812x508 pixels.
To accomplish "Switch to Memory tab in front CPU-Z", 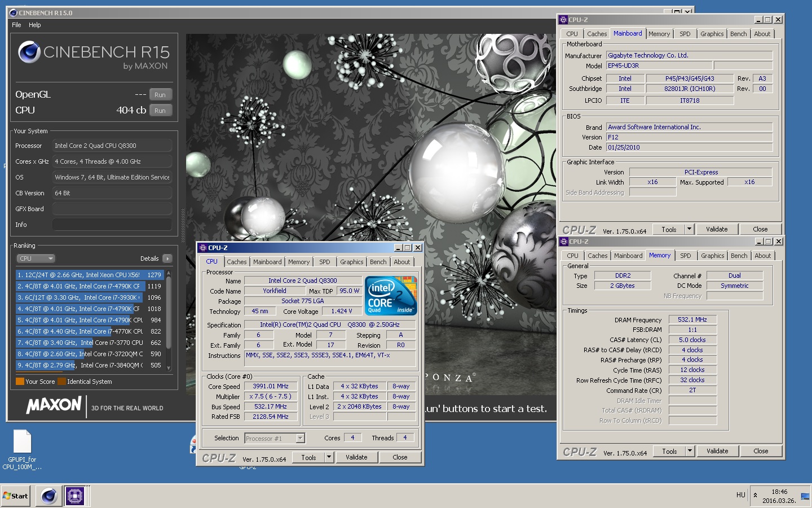I will pos(299,262).
